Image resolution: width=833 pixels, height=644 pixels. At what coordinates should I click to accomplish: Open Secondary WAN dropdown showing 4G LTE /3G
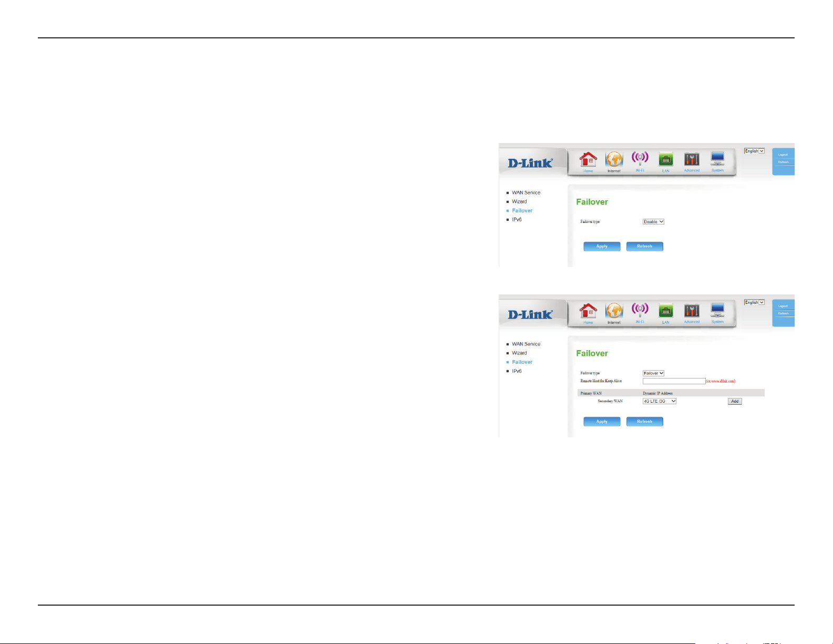pos(659,401)
